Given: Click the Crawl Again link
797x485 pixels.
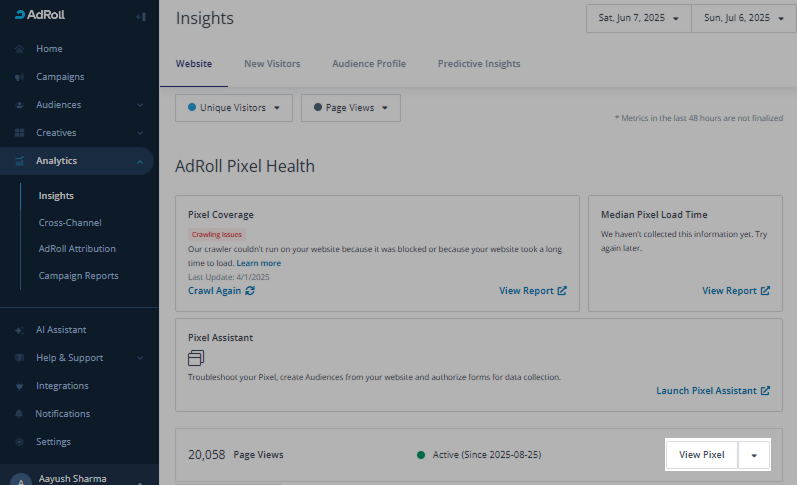Looking at the screenshot, I should [221, 291].
